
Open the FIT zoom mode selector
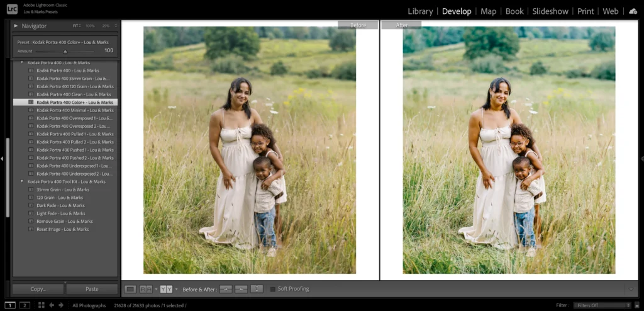(x=77, y=26)
